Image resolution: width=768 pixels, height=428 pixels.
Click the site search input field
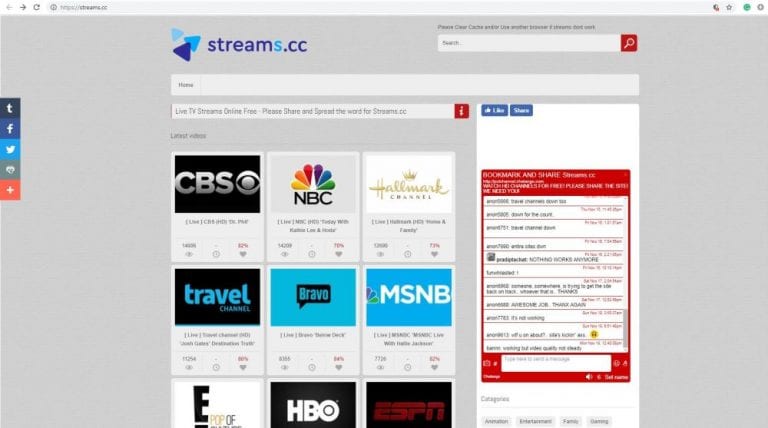pyautogui.click(x=528, y=43)
